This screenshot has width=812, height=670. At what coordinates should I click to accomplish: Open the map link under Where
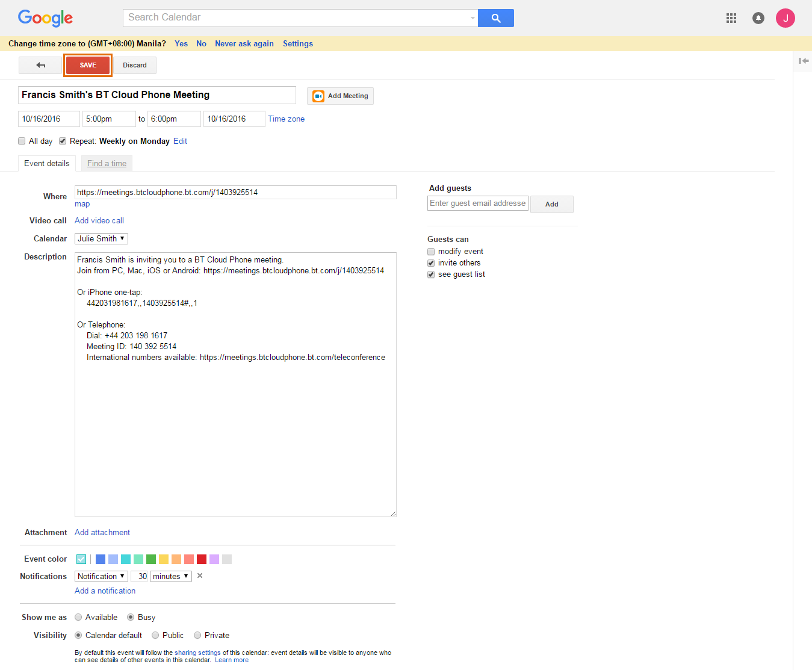(82, 204)
